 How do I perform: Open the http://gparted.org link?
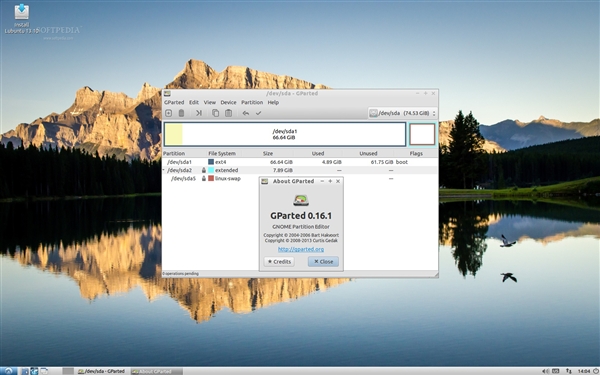(x=301, y=249)
